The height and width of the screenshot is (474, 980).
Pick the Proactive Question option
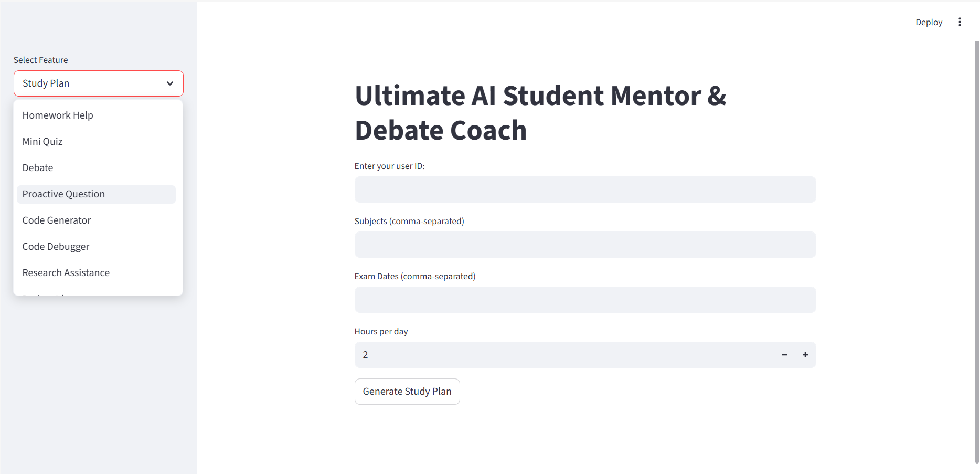63,194
